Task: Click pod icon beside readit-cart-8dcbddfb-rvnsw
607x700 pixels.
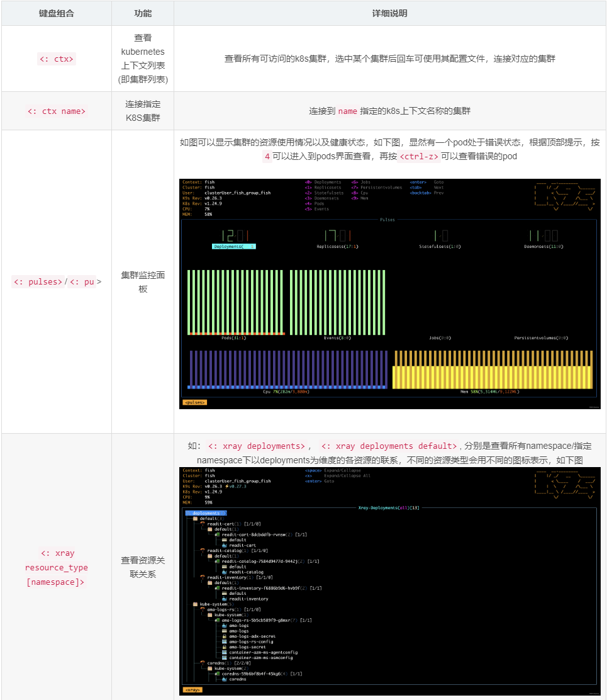Action: coord(217,535)
